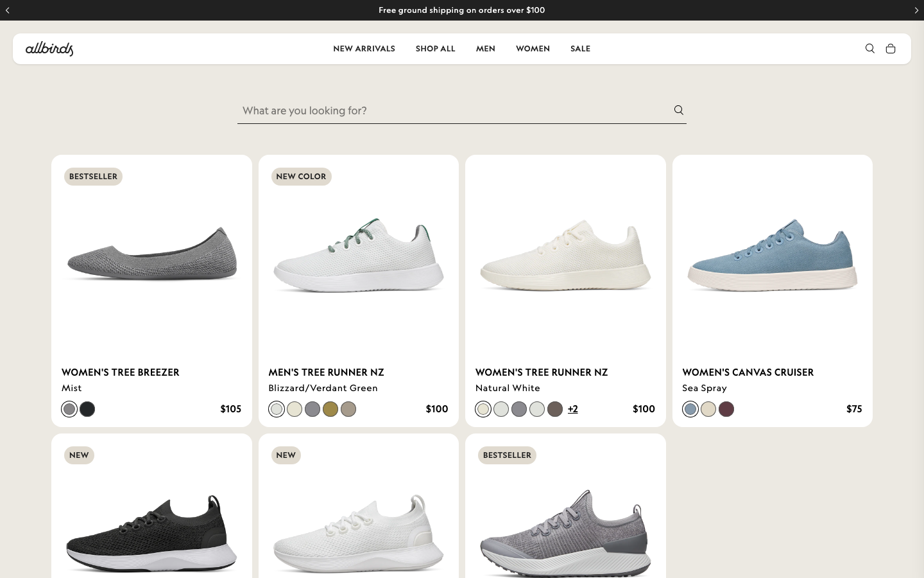This screenshot has height=578, width=924.
Task: Show previous announcement banner message
Action: [x=8, y=10]
